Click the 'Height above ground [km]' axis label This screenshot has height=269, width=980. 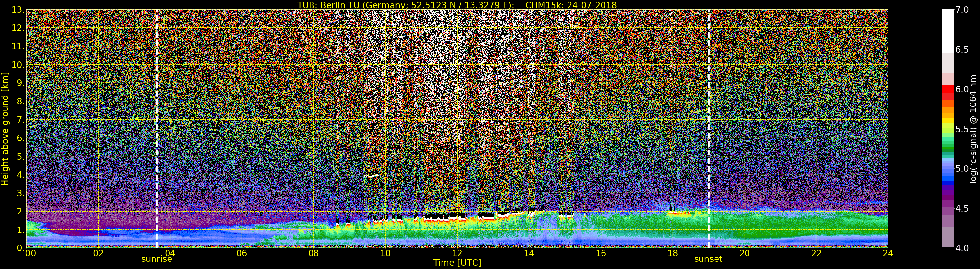pos(5,129)
